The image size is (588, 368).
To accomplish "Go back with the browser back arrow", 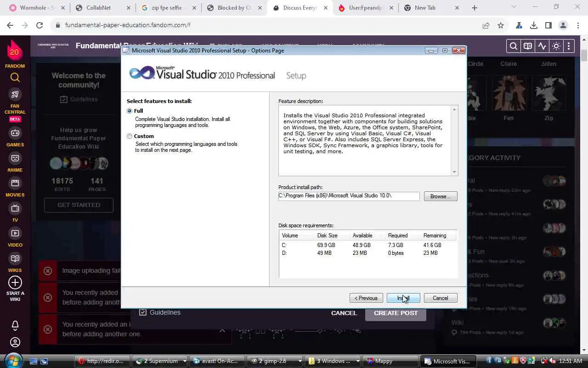I will click(10, 25).
